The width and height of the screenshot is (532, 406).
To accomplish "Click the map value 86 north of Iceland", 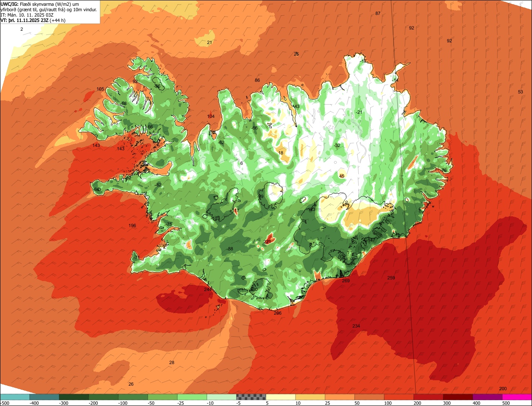I will (x=257, y=80).
